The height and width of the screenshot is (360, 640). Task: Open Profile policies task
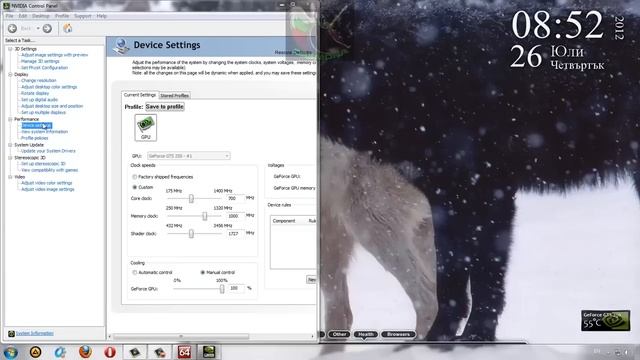pyautogui.click(x=35, y=138)
